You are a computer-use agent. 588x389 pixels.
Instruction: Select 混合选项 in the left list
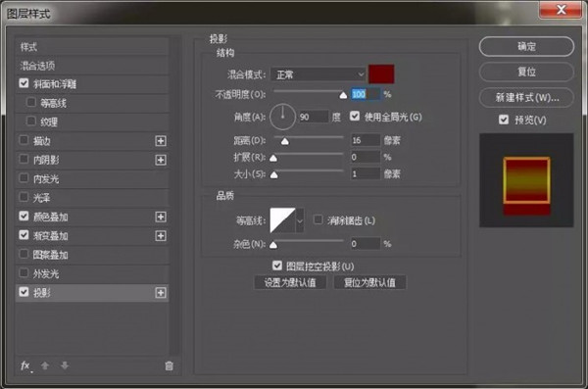click(x=92, y=66)
